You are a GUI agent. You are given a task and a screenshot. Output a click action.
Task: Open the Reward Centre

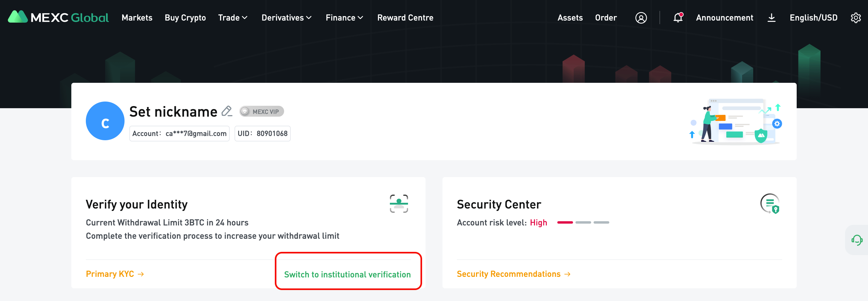(x=405, y=18)
